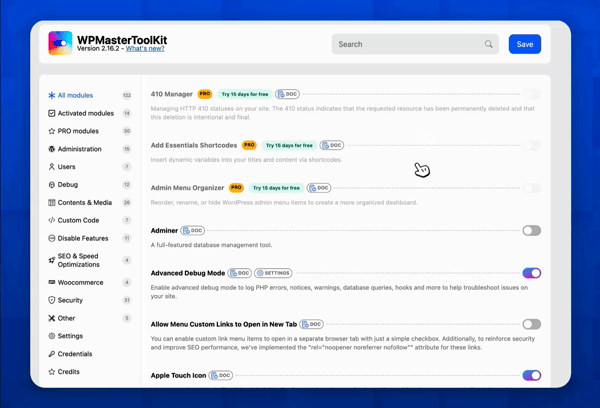The height and width of the screenshot is (408, 600).
Task: Open the What's new? link
Action: (145, 49)
